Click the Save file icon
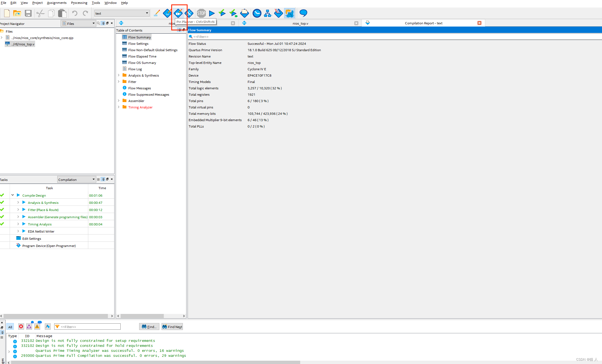This screenshot has height=364, width=602. (28, 13)
